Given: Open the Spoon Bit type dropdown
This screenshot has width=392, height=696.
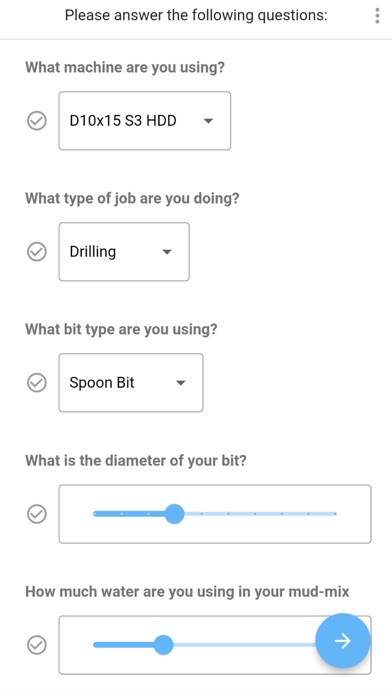Looking at the screenshot, I should pyautogui.click(x=131, y=383).
